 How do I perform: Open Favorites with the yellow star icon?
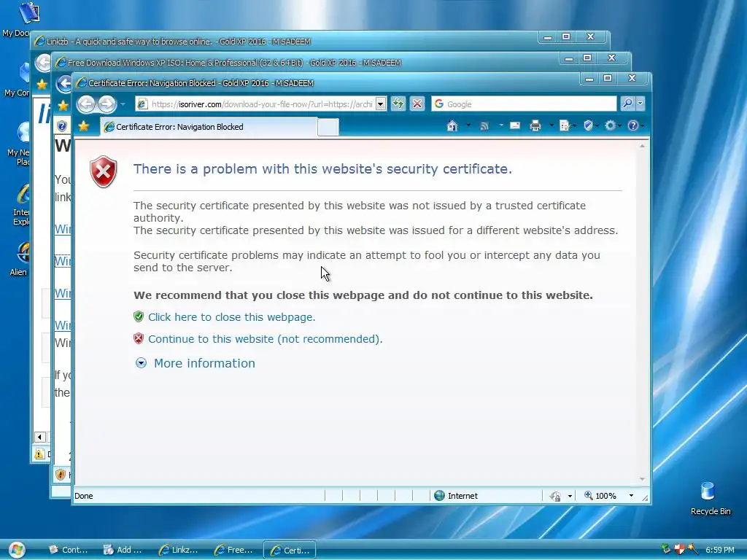pyautogui.click(x=84, y=126)
